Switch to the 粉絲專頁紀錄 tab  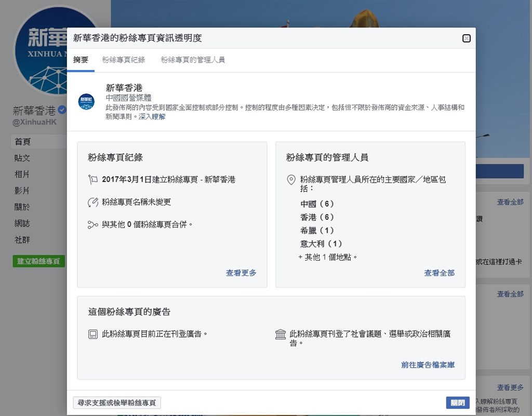click(x=124, y=60)
